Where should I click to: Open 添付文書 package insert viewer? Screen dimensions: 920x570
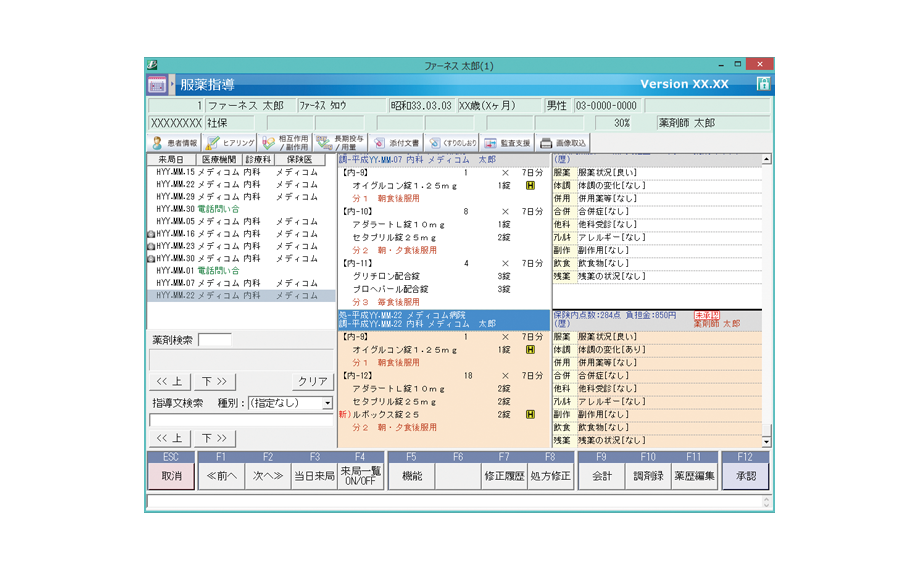click(x=397, y=143)
